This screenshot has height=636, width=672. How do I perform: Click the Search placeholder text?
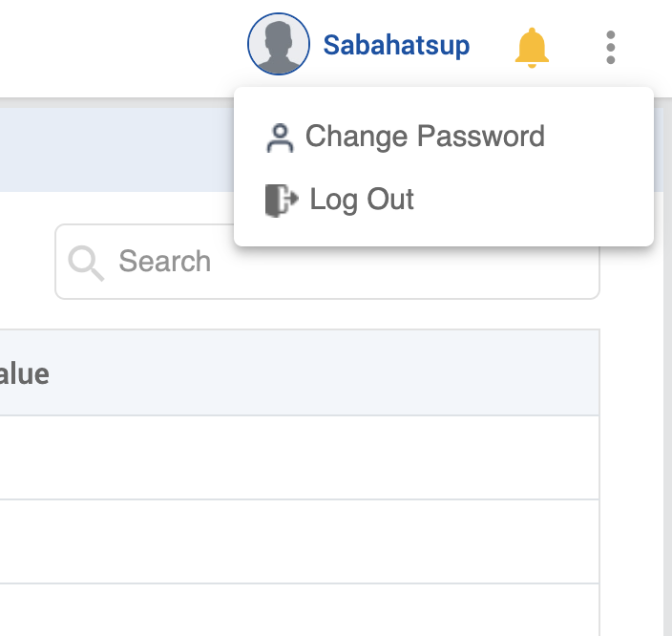164,262
